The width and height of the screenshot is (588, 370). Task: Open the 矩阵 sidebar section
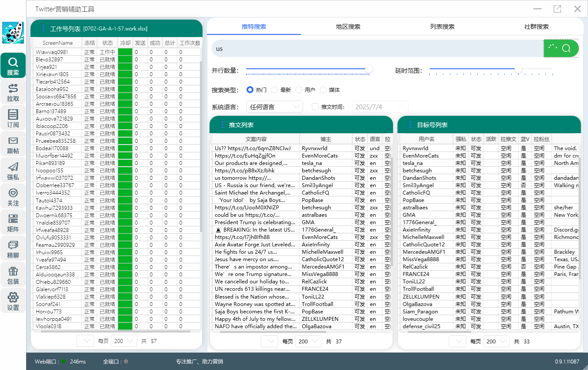(13, 222)
